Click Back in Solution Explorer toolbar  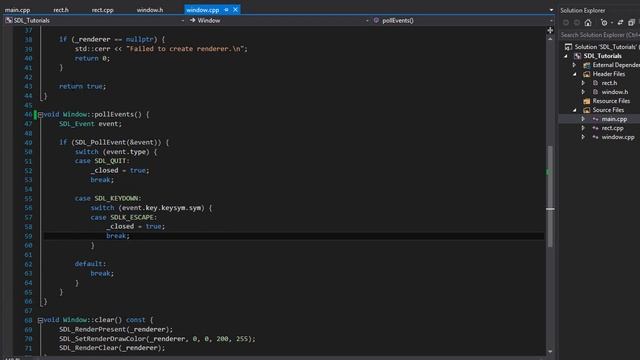click(x=566, y=22)
